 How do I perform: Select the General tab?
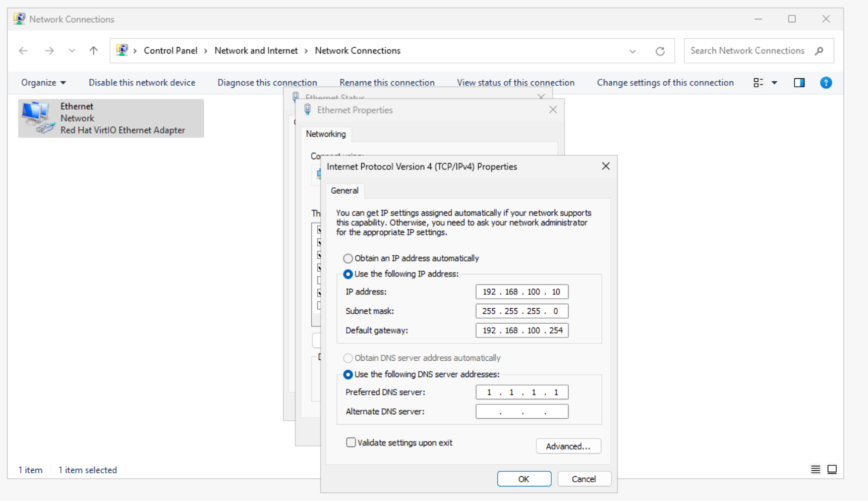[x=345, y=191]
